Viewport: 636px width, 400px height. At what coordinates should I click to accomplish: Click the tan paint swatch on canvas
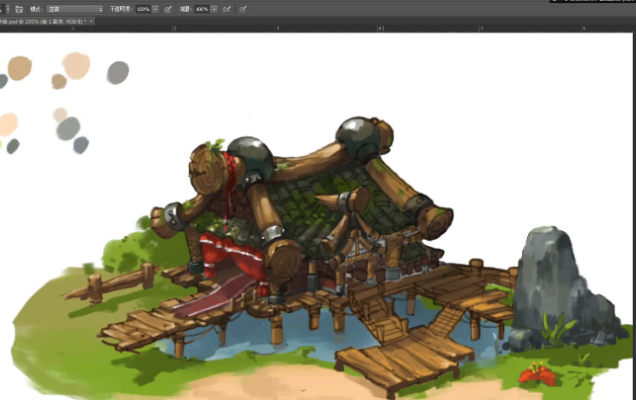(x=19, y=68)
